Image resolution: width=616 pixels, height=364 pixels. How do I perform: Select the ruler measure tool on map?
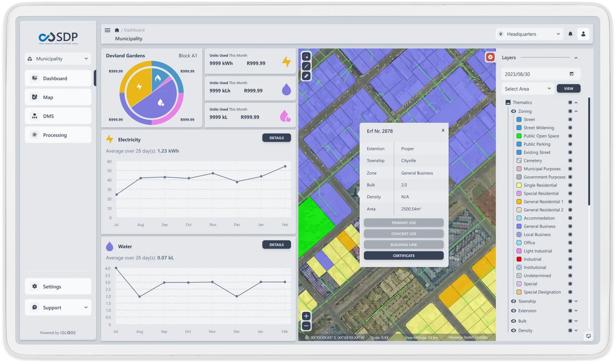[306, 76]
